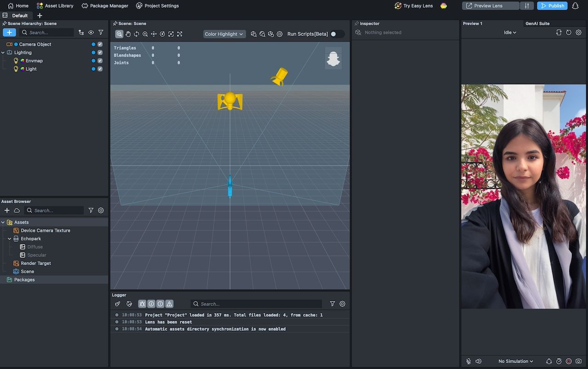Image resolution: width=588 pixels, height=369 pixels.
Task: Select the Packages folder
Action: tap(24, 280)
